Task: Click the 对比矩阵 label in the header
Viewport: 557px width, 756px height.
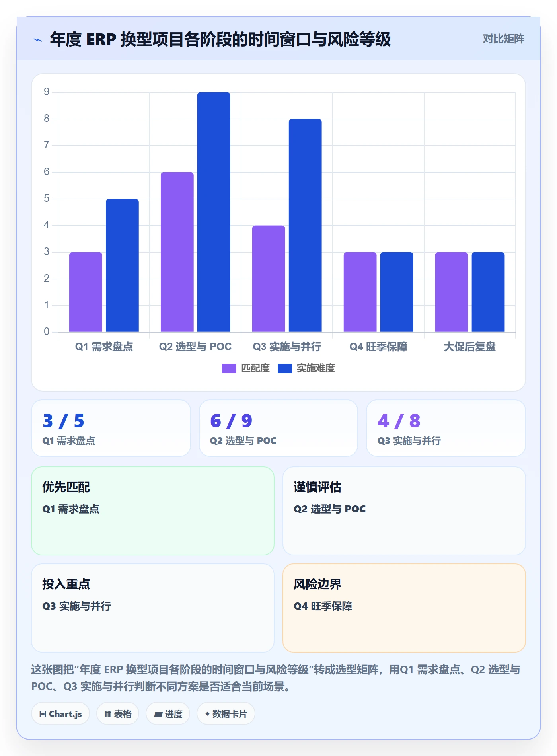Action: click(503, 39)
